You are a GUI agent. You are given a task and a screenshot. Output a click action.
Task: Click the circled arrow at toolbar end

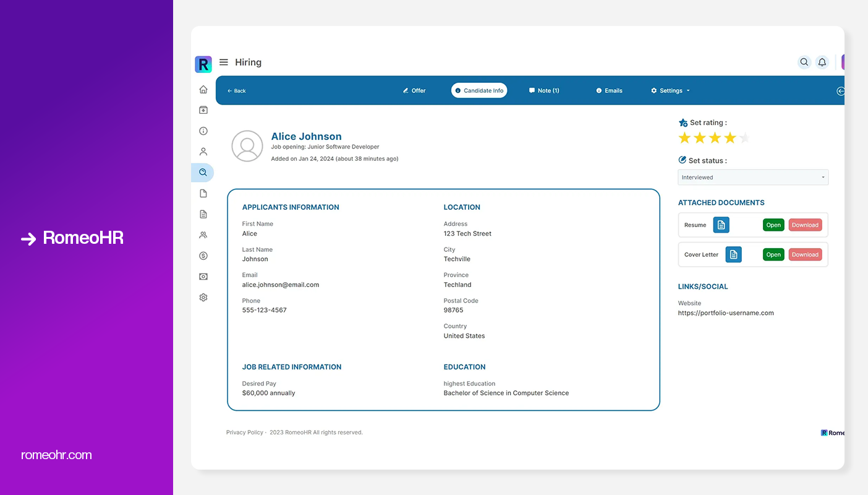coord(840,91)
